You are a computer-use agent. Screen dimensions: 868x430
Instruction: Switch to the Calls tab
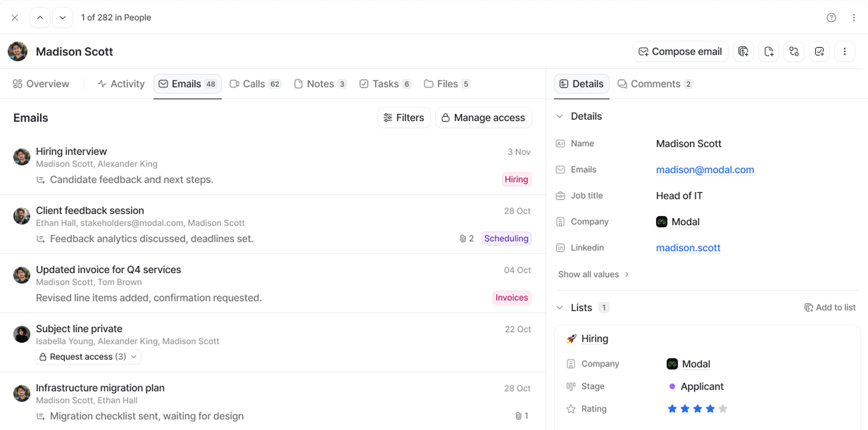(x=255, y=84)
